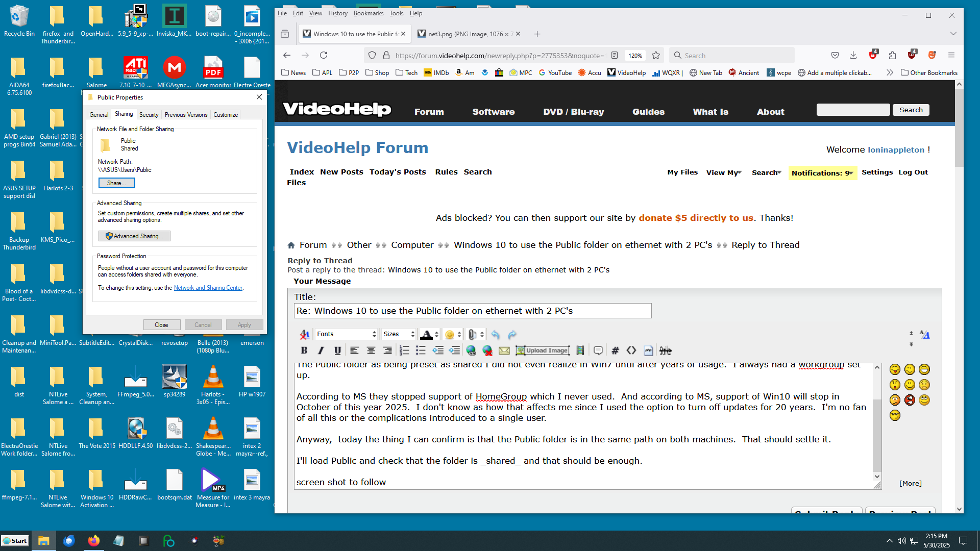This screenshot has height=551, width=980.
Task: Expand the font color picker arrow
Action: (x=437, y=335)
